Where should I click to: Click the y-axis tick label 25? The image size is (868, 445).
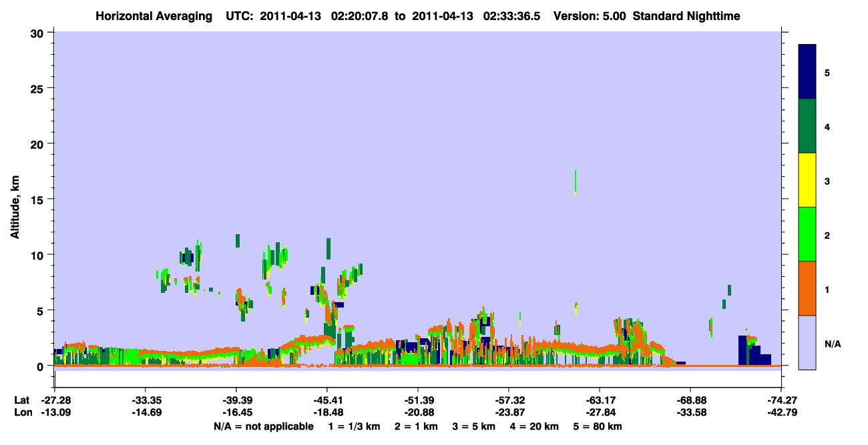pos(39,88)
